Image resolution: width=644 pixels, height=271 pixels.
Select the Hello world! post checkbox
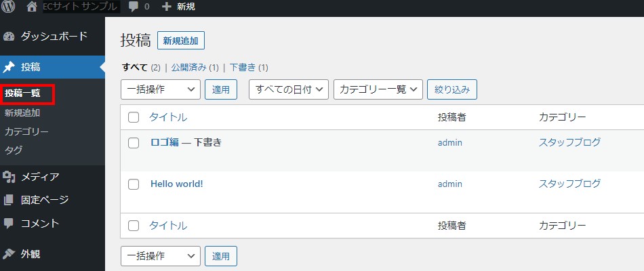(134, 184)
